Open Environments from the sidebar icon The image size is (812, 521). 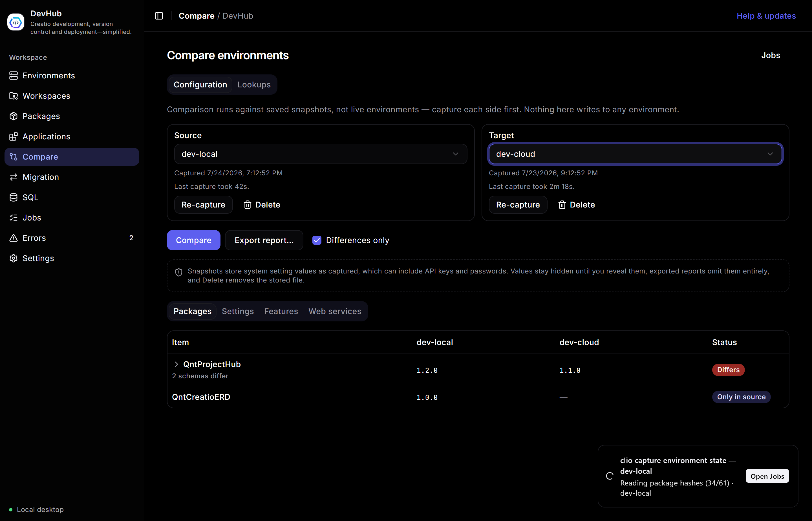pos(14,76)
